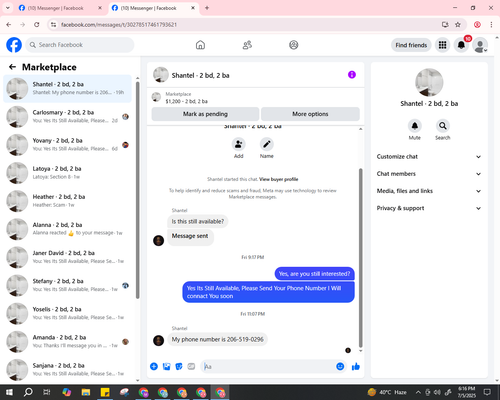Open Carlosmary - 2 bd, 2 ba conversation
Screen dimensions: 500x400
[x=67, y=117]
